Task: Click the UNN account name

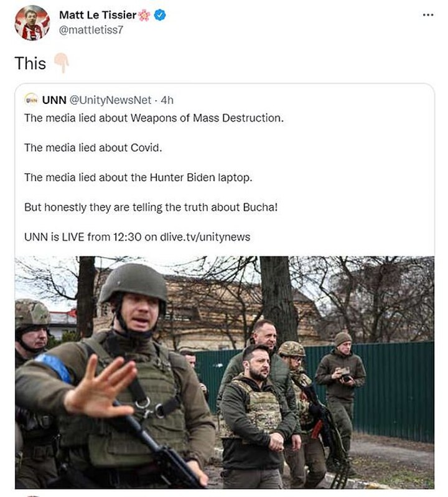Action: tap(54, 100)
